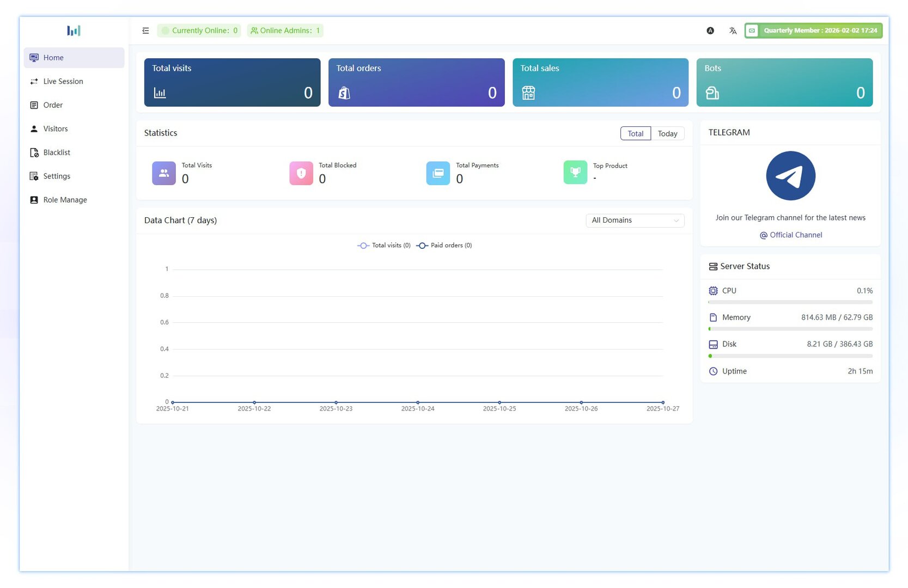
Task: Click the Total Payments card icon
Action: [438, 173]
